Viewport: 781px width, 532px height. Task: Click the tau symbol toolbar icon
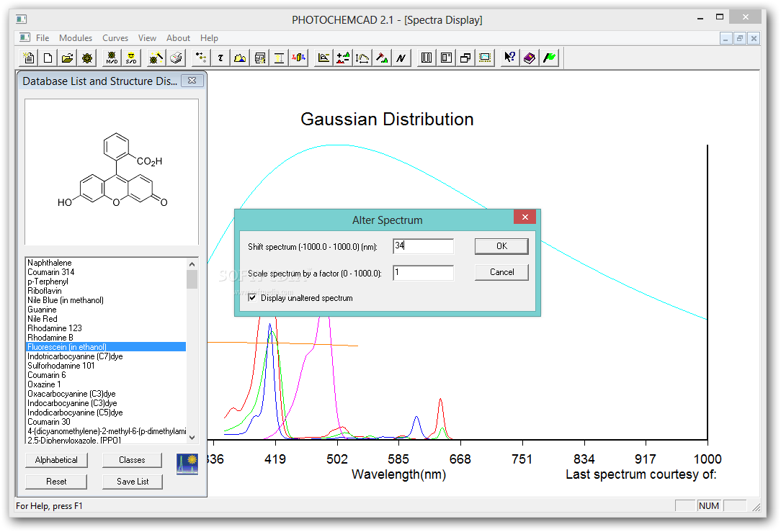[x=220, y=58]
